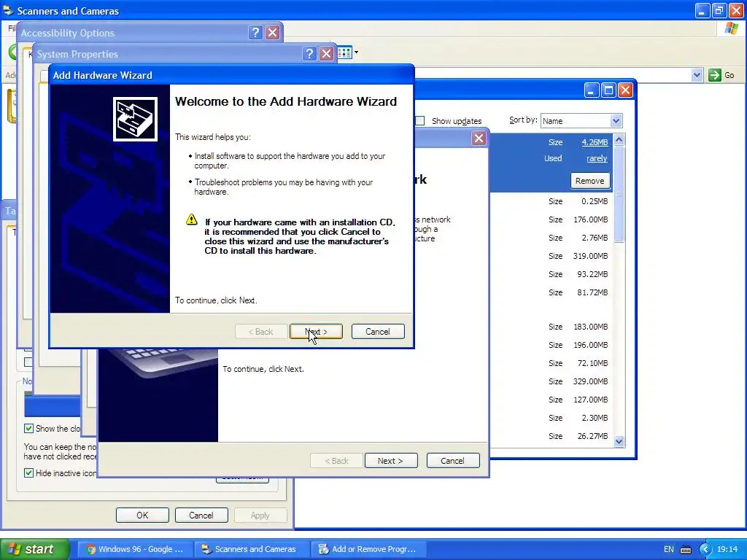Click Next in Add Hardware Wizard

[x=316, y=332]
